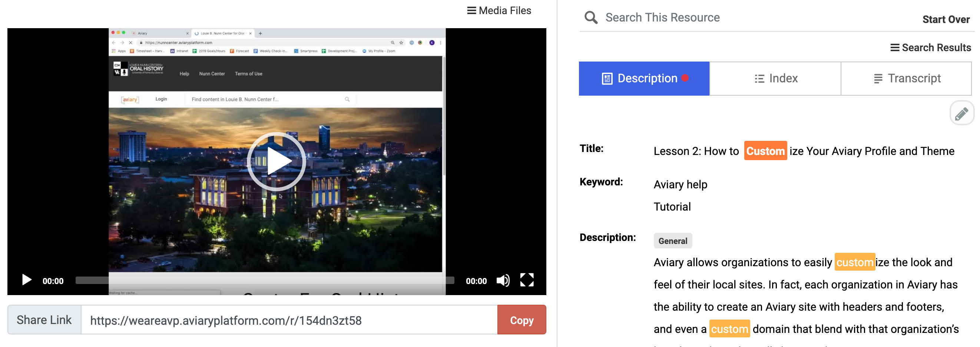The height and width of the screenshot is (347, 980).
Task: Open the Search Results list
Action: pyautogui.click(x=931, y=47)
